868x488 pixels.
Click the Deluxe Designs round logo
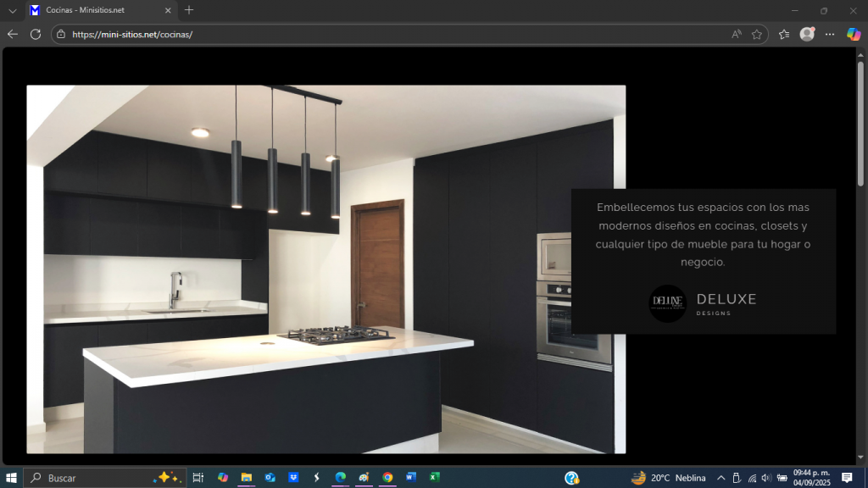(667, 303)
